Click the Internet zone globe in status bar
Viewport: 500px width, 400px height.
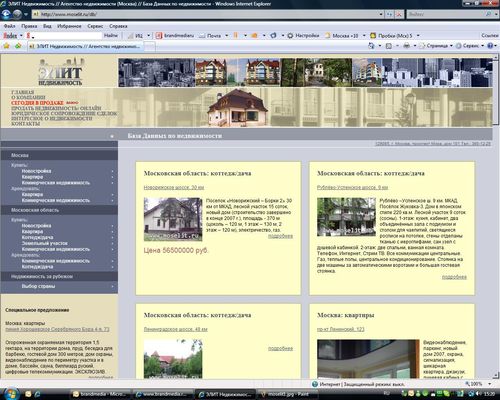[315, 384]
